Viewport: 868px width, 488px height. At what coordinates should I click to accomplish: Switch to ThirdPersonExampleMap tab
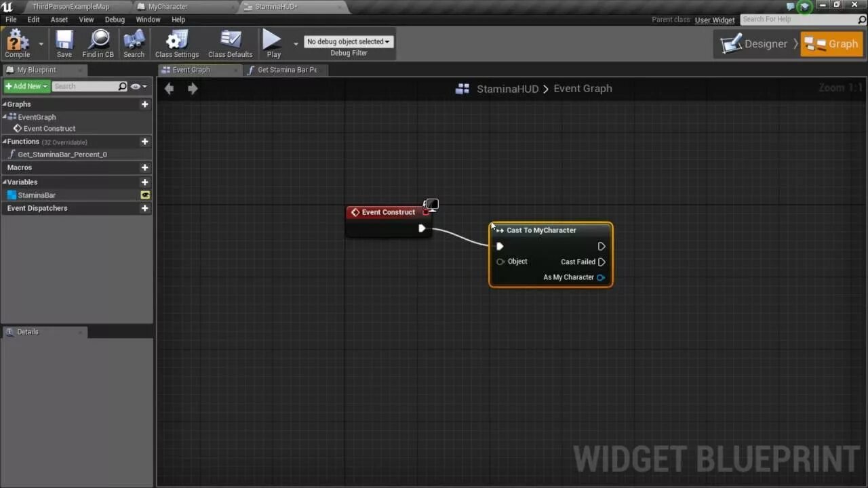coord(70,7)
